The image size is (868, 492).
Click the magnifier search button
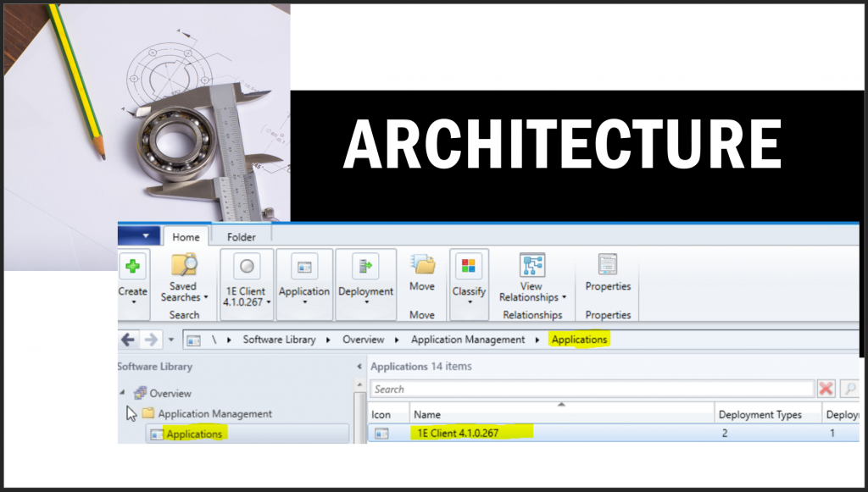coord(849,389)
